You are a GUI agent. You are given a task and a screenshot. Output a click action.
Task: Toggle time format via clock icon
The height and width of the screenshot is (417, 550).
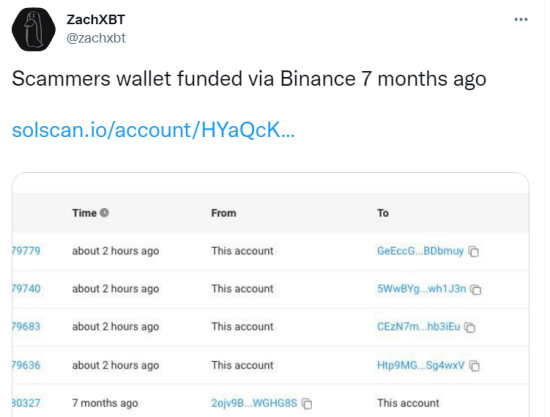104,213
